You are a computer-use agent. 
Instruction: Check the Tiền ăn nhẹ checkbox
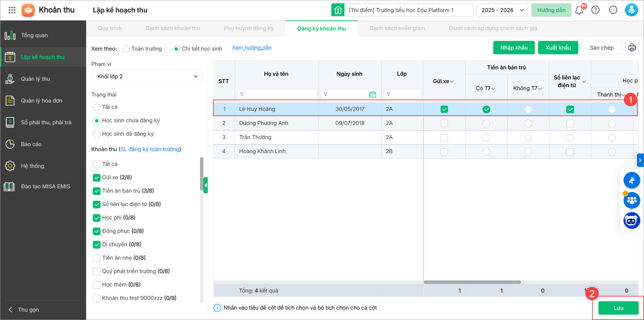click(x=97, y=258)
